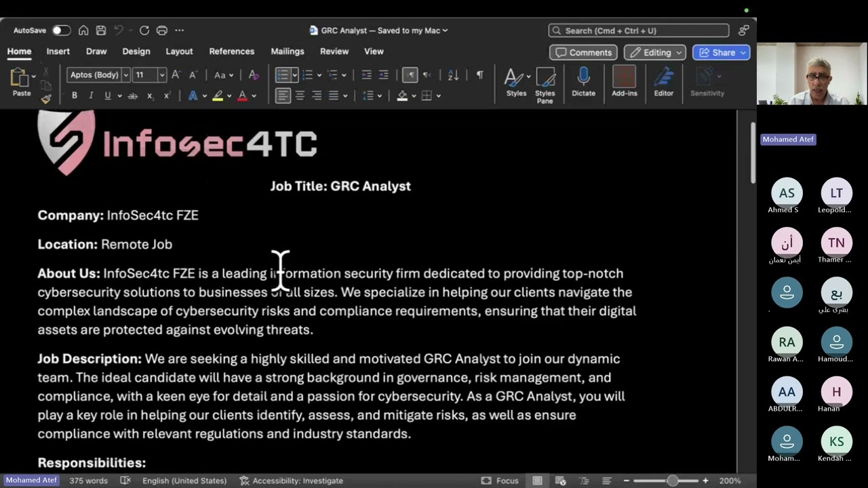Open the Insert tab
The height and width of the screenshot is (488, 868).
coord(58,52)
